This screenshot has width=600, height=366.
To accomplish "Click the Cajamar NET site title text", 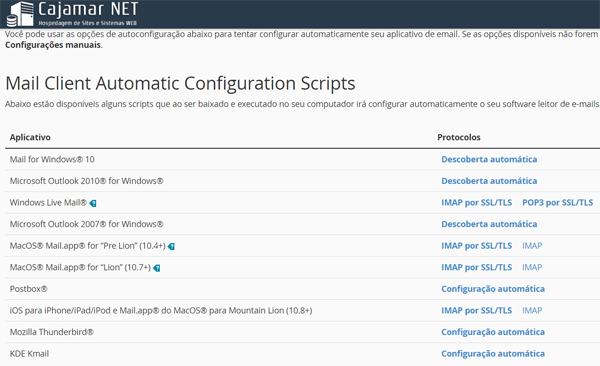I will pos(88,9).
